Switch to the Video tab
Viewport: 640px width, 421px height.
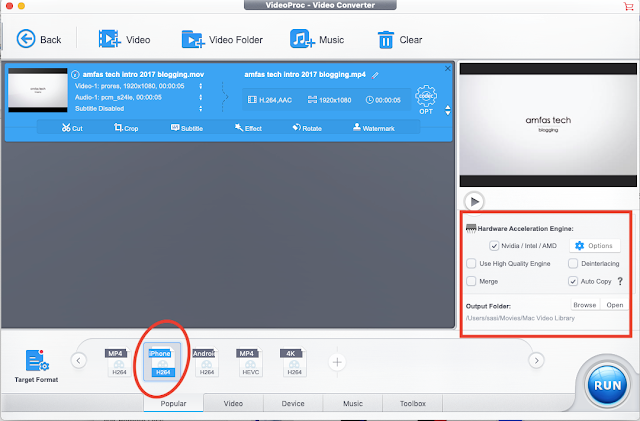233,403
